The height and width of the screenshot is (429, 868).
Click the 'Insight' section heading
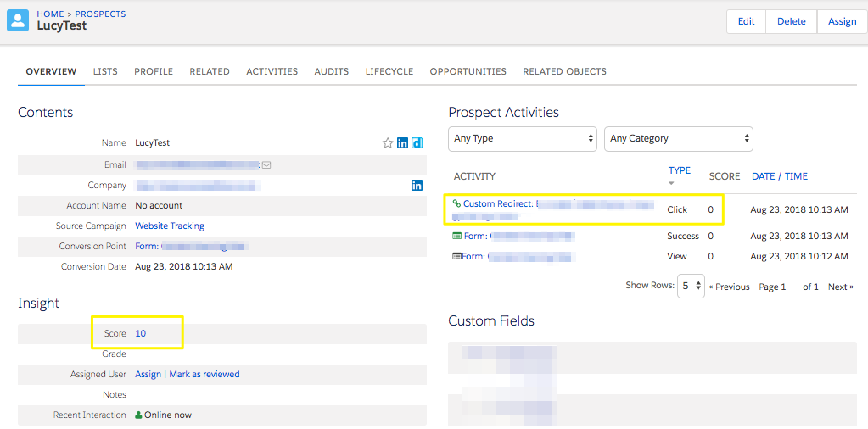pos(38,303)
